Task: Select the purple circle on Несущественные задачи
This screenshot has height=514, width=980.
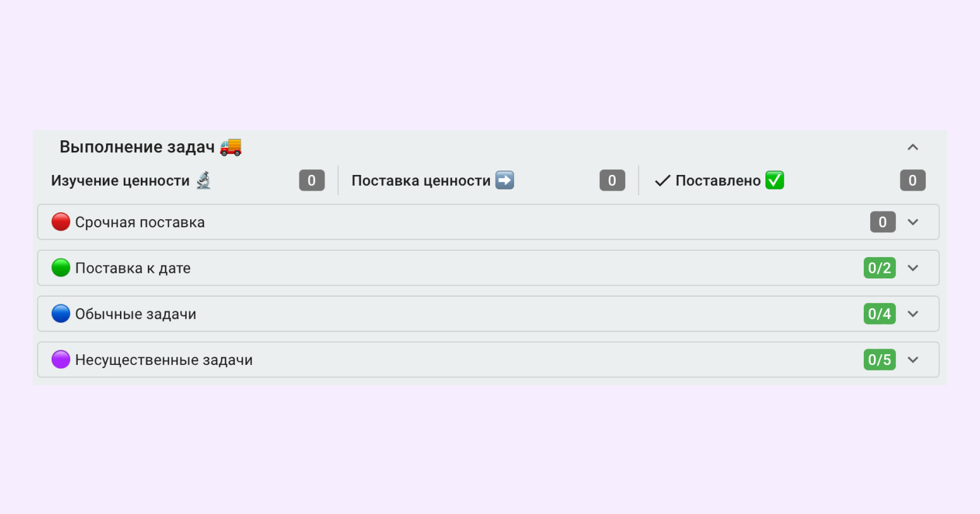Action: click(61, 359)
